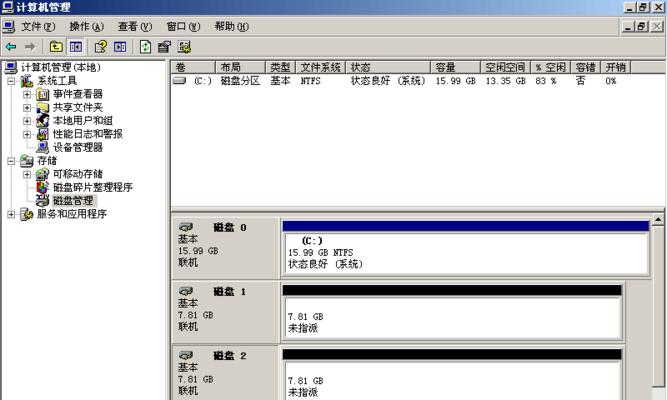Expand the Removable Storage (可移动存储) node
The width and height of the screenshot is (667, 400).
point(27,174)
